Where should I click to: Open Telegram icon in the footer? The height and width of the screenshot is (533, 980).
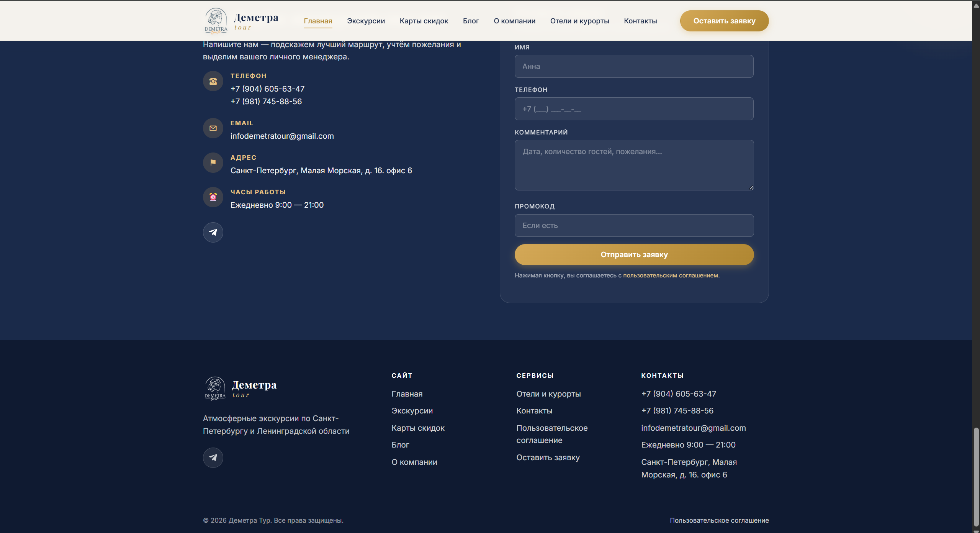[x=213, y=458]
